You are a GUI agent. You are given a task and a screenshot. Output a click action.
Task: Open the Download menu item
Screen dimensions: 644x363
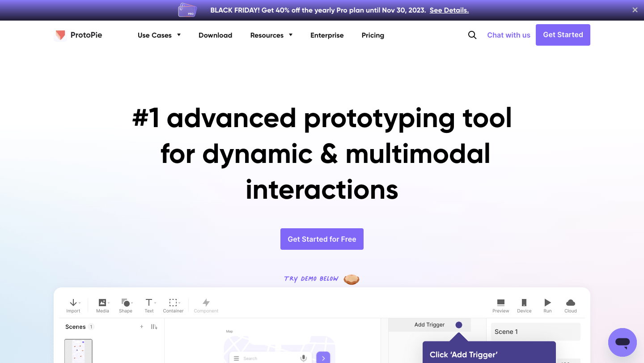215,35
